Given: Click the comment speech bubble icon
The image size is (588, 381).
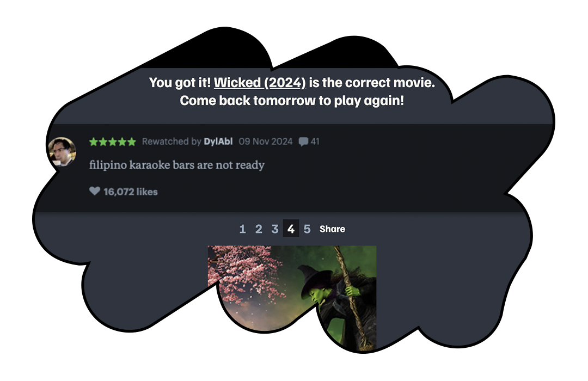Looking at the screenshot, I should pos(303,142).
